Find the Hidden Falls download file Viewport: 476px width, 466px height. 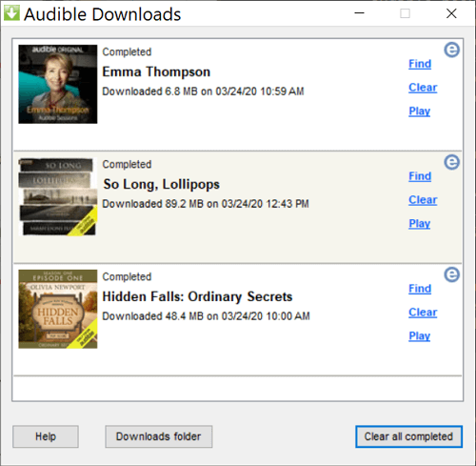(420, 289)
